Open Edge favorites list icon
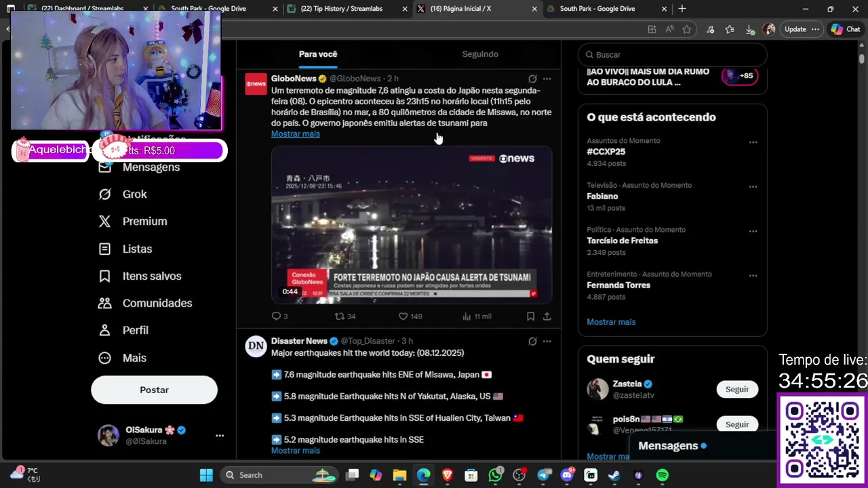This screenshot has width=868, height=488. point(730,29)
